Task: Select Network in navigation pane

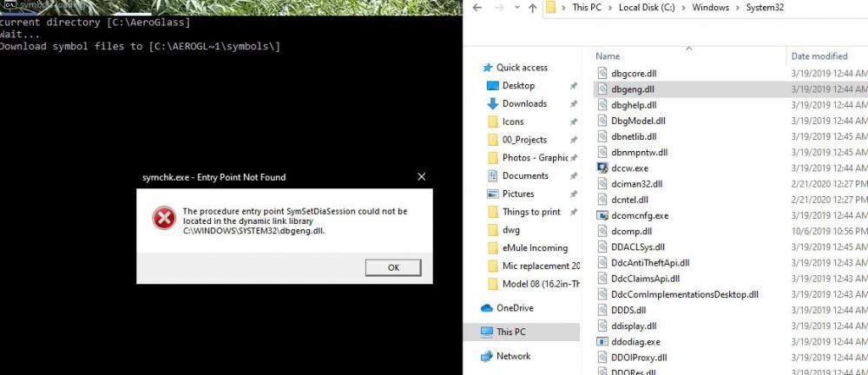Action: (x=513, y=356)
